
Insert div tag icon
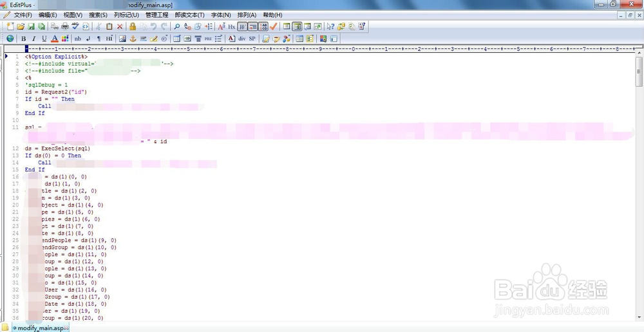pos(242,39)
